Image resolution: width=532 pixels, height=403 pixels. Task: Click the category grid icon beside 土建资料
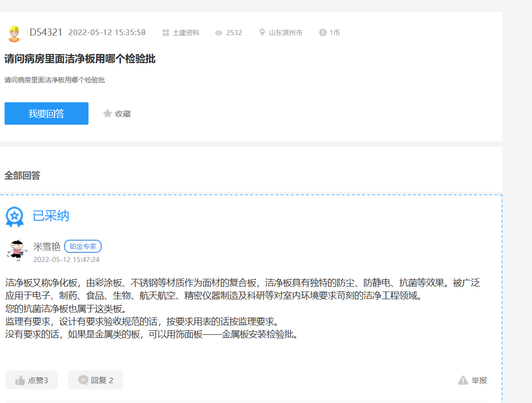coord(166,33)
